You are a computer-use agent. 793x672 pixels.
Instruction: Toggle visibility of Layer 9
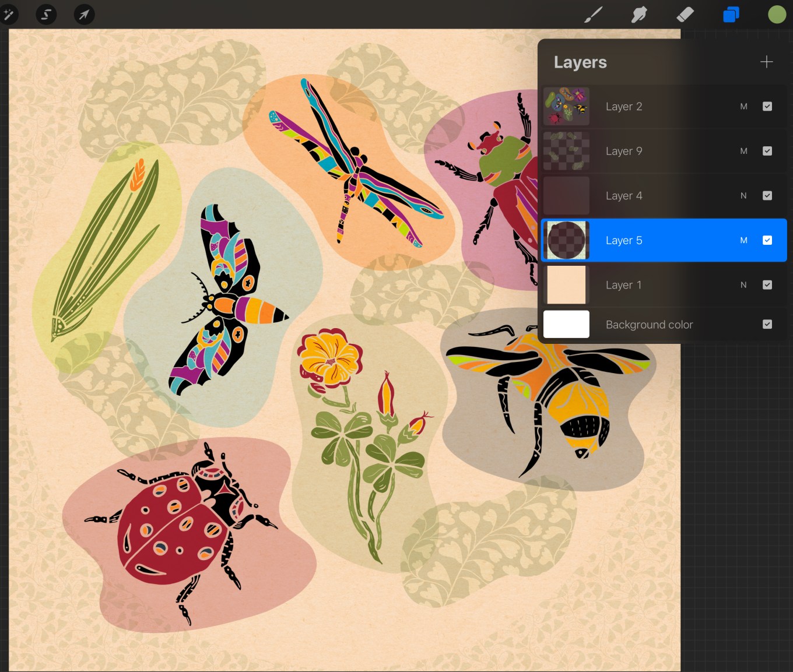[x=767, y=151]
